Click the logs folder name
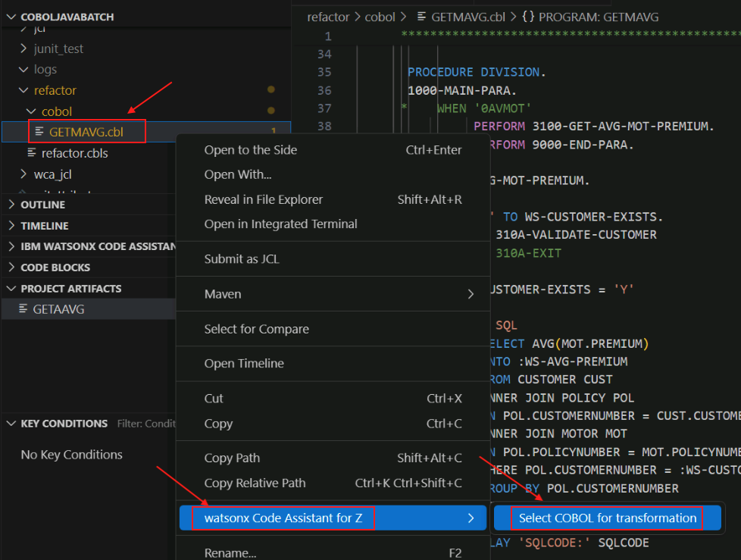 click(x=45, y=70)
